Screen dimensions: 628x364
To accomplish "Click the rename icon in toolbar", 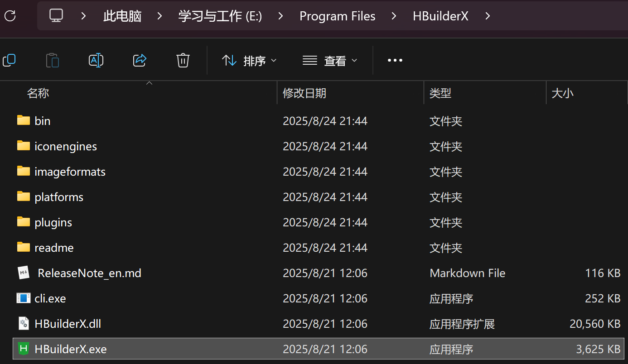I will [96, 60].
